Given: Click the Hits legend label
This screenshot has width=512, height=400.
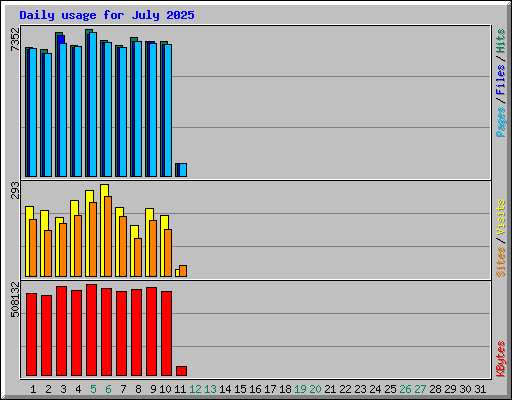Looking at the screenshot, I should click(x=500, y=41).
